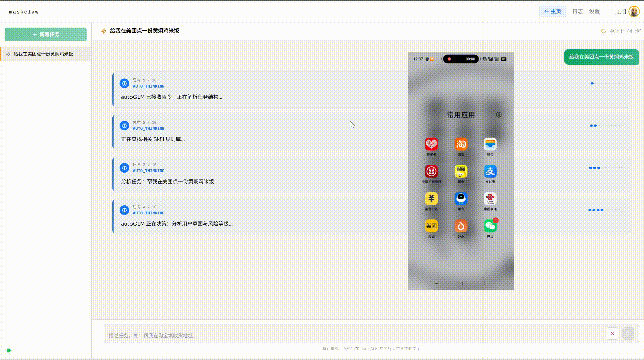Open the Taobao app icon
Screen dimensions: 644x360
(461, 144)
